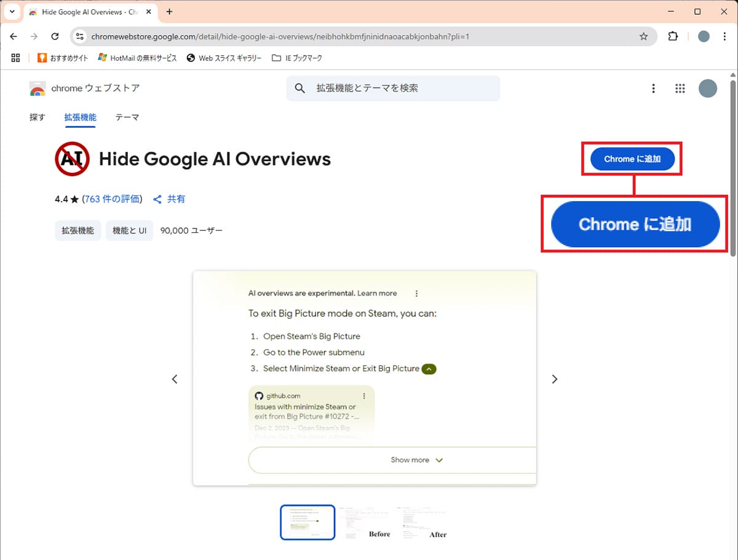Open the IE ブックマーク folder

click(x=296, y=58)
